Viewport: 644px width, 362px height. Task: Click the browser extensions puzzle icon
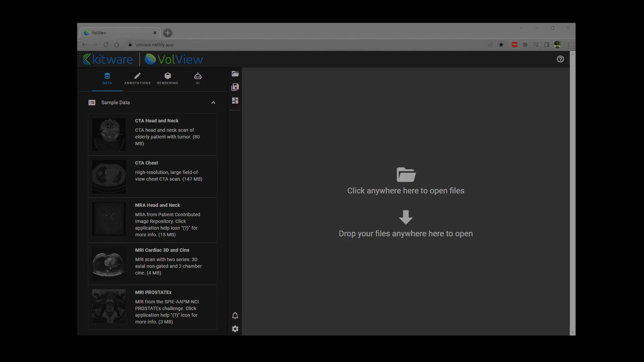525,45
